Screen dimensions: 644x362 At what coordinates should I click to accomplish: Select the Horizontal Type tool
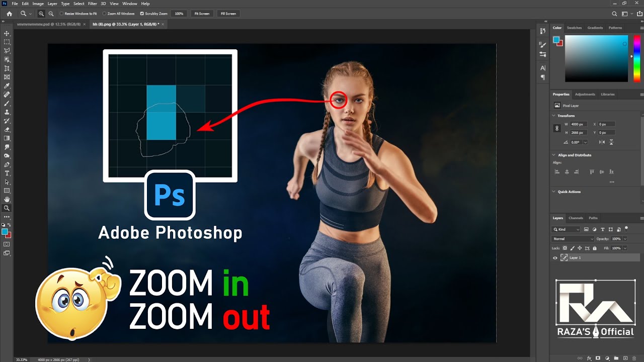tap(7, 173)
